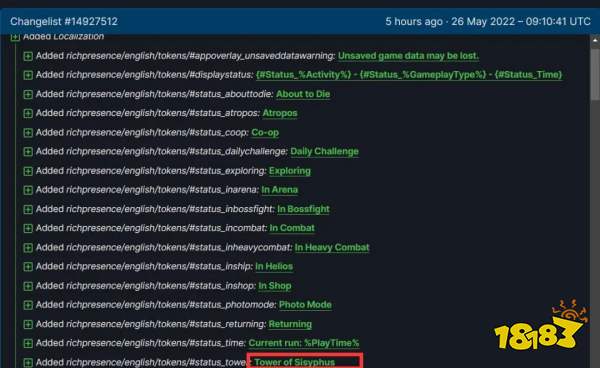600x368 pixels.
Task: Expand the status_atropos row plus icon
Action: point(28,114)
